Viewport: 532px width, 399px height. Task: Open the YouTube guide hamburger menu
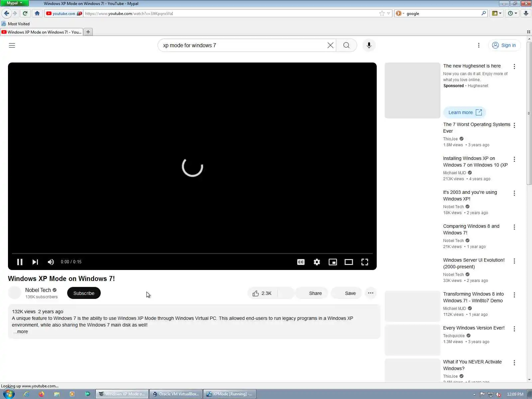[12, 45]
